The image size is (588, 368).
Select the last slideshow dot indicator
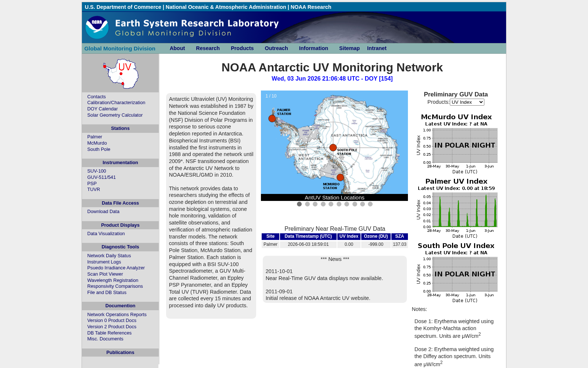370,204
